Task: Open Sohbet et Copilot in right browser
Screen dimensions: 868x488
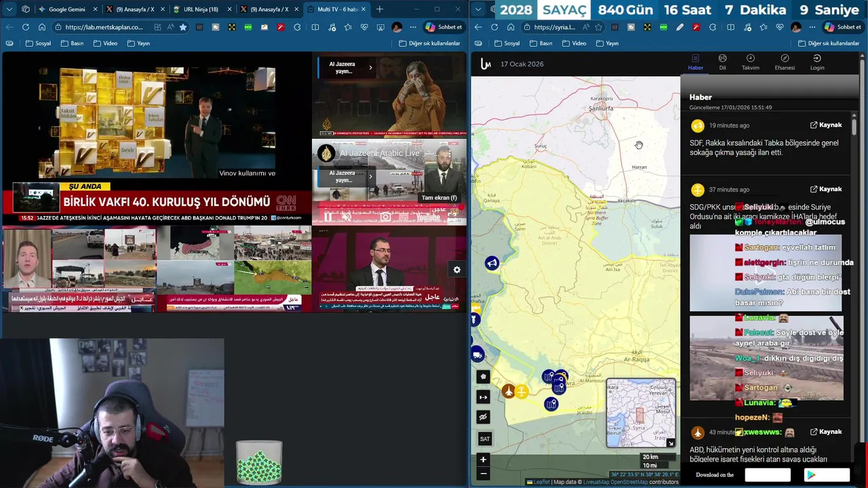Action: pyautogui.click(x=843, y=27)
